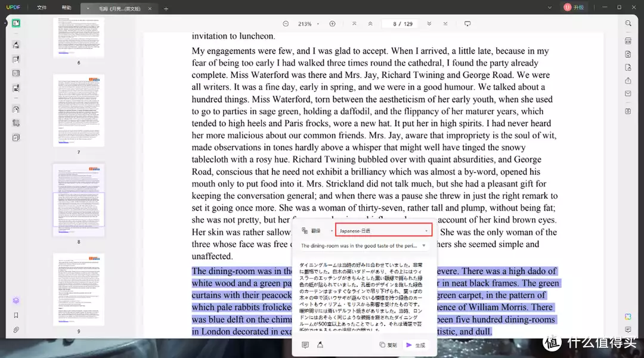Add translation as sticky note
644x358 pixels.
coord(305,345)
